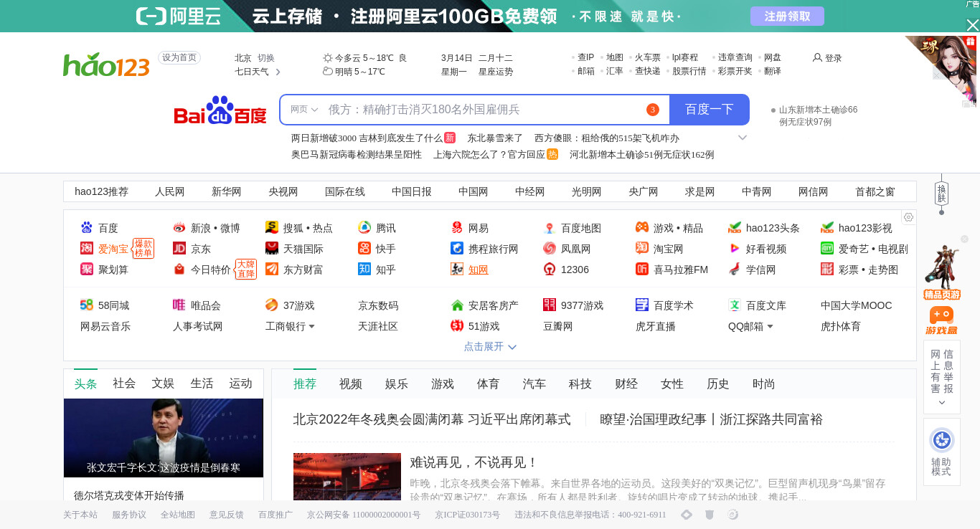Switch to the 游戏 feed tab

click(443, 384)
